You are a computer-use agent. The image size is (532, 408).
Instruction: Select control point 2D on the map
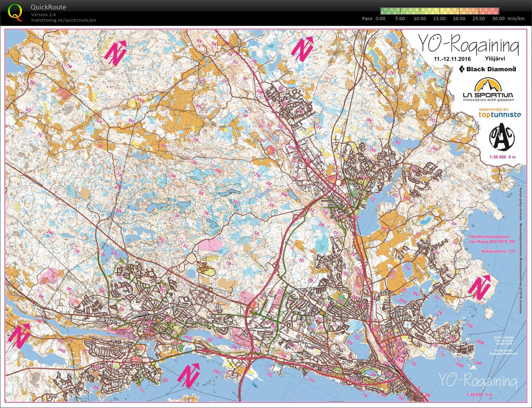pos(418,234)
